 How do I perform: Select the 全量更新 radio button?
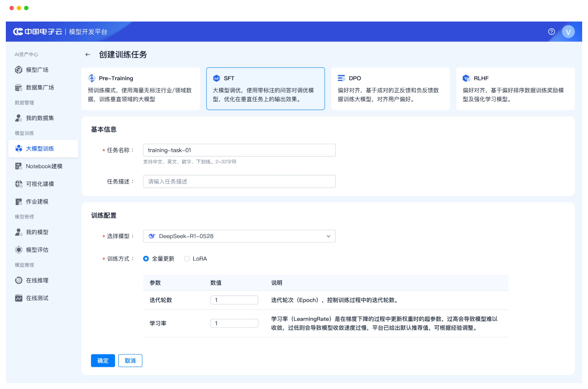[x=146, y=259]
